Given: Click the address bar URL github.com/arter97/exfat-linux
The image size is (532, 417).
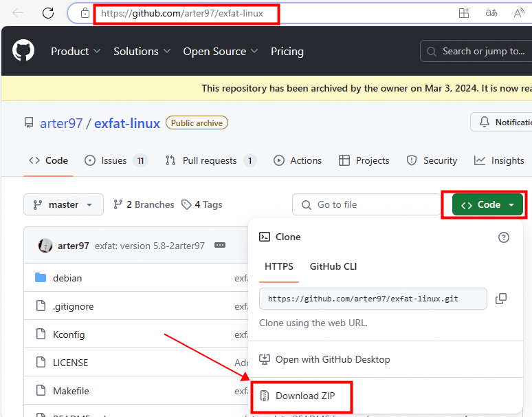Looking at the screenshot, I should click(182, 13).
